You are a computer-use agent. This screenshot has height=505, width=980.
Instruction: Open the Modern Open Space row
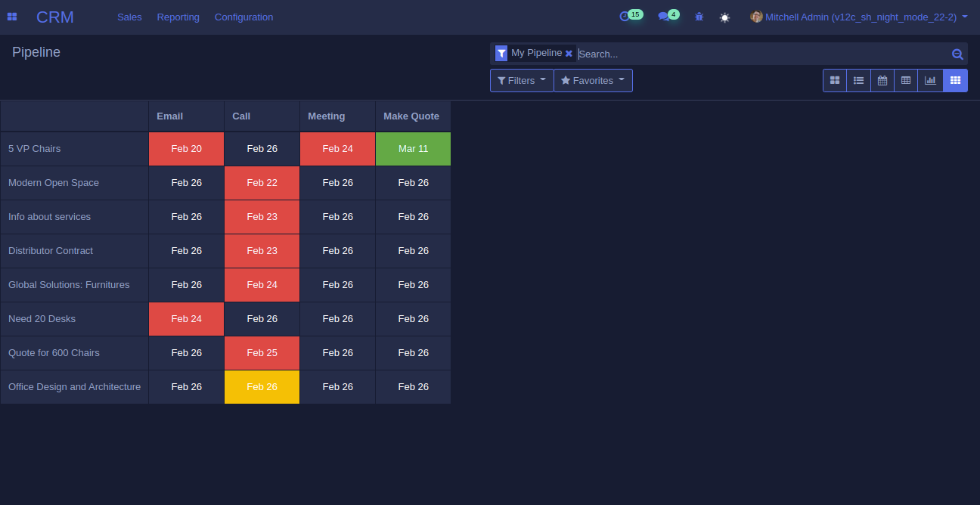tap(74, 183)
